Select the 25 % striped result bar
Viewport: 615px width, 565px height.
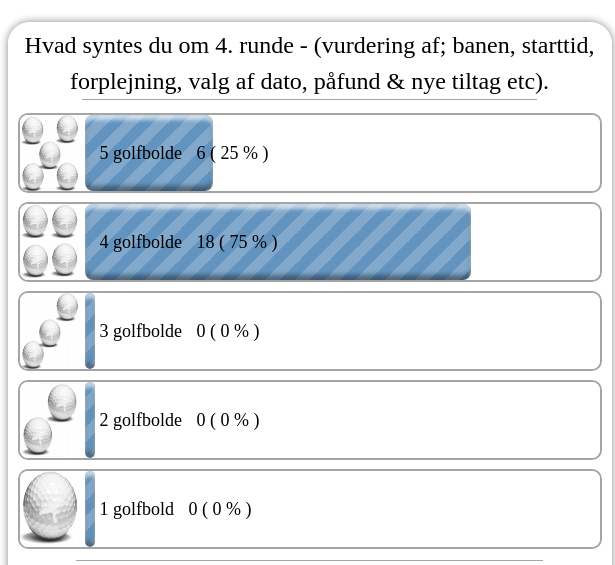tap(149, 153)
